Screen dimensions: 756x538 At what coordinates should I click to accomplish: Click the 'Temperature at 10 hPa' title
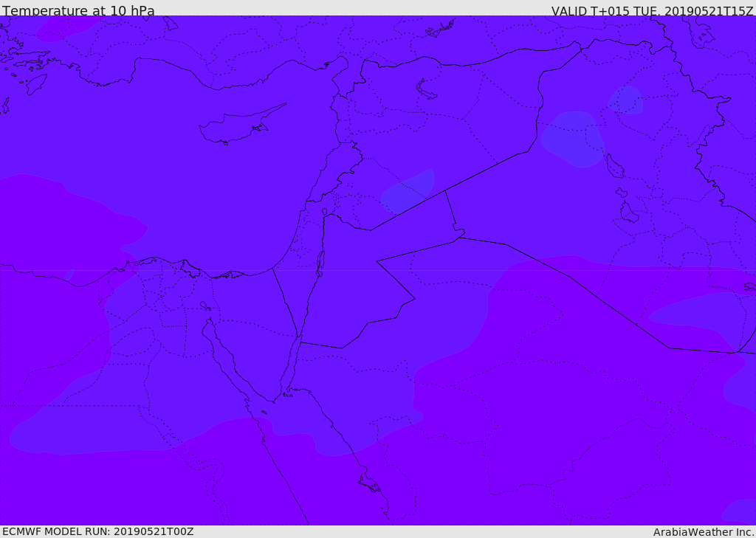78,10
